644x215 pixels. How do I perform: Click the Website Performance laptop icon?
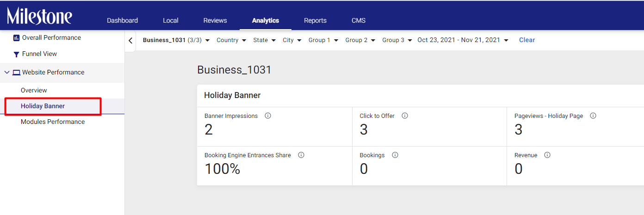coord(17,73)
